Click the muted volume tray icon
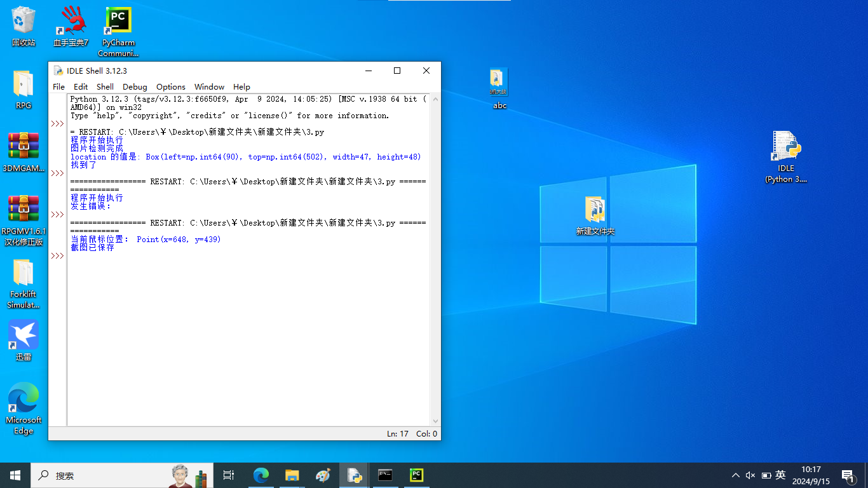 750,475
